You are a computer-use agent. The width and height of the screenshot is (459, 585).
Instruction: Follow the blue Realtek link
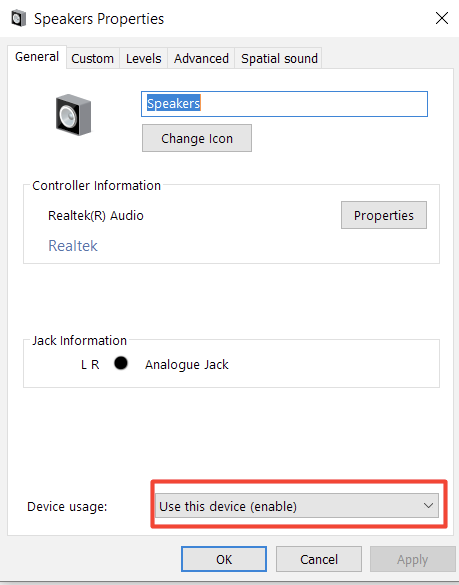pyautogui.click(x=73, y=246)
